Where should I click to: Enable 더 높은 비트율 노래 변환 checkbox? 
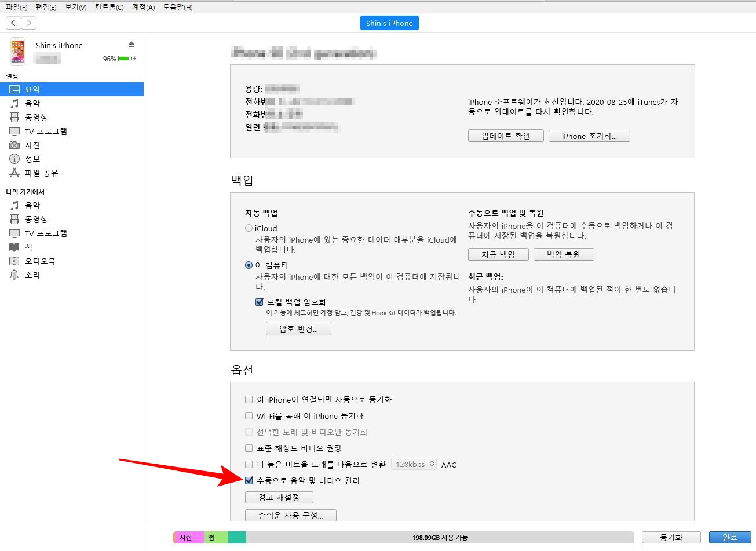249,464
